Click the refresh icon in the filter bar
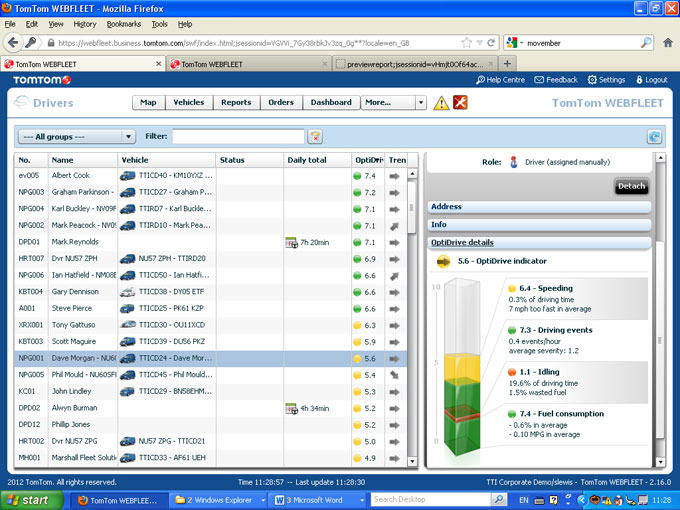Image resolution: width=680 pixels, height=510 pixels. point(654,137)
